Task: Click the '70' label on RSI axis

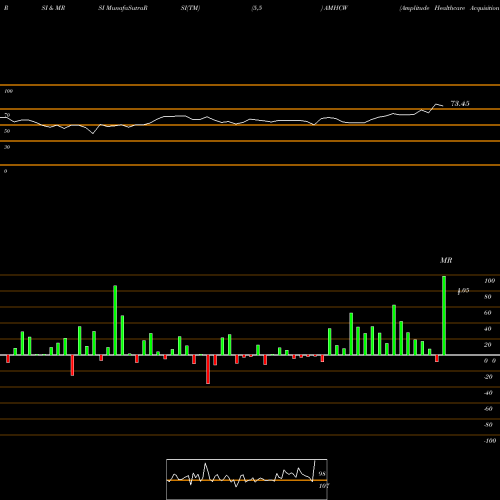Action: point(7,115)
